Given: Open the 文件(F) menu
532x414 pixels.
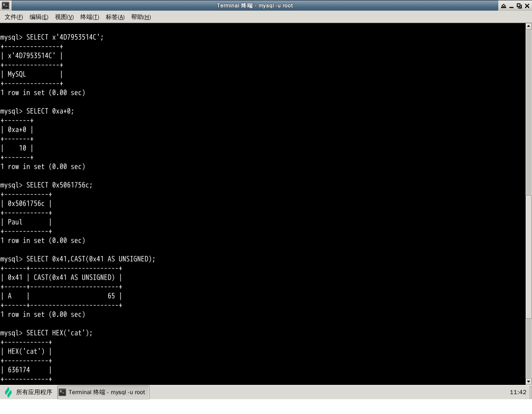Looking at the screenshot, I should (x=14, y=17).
